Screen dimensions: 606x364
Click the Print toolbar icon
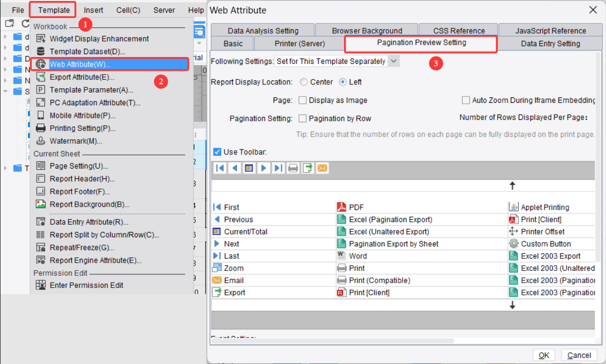click(293, 168)
